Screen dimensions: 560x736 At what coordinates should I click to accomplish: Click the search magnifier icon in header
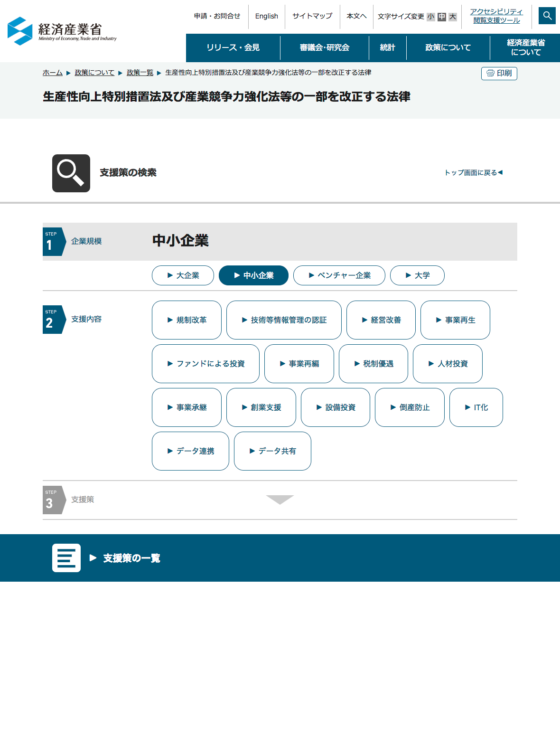547,16
